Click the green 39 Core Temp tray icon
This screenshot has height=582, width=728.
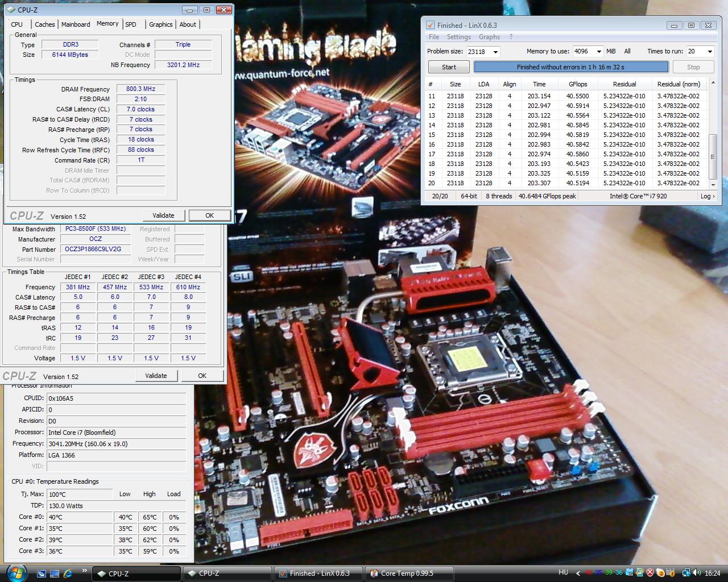point(609,573)
